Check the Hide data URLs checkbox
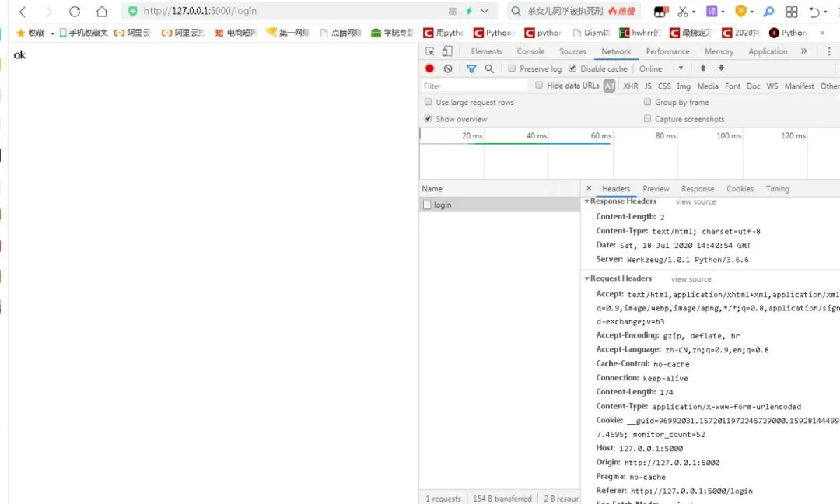This screenshot has height=504, width=840. click(539, 85)
